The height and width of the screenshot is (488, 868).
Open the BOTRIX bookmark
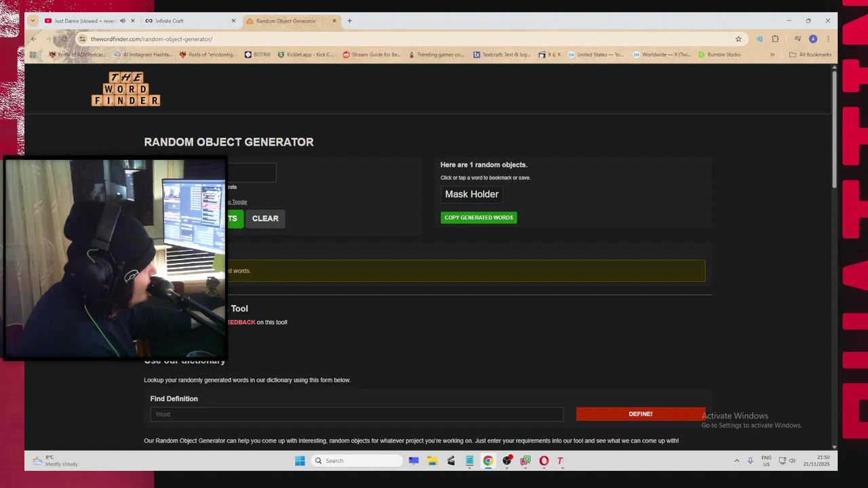click(x=258, y=55)
